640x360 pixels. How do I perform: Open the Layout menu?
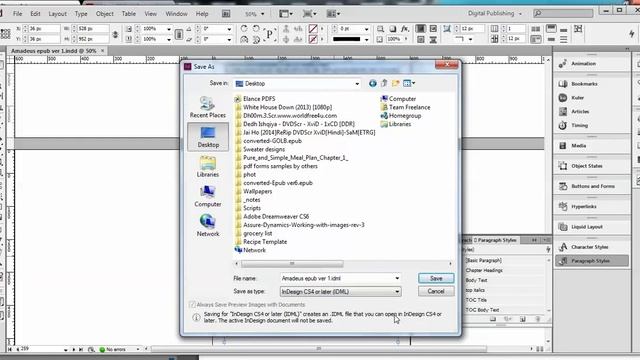[58, 13]
